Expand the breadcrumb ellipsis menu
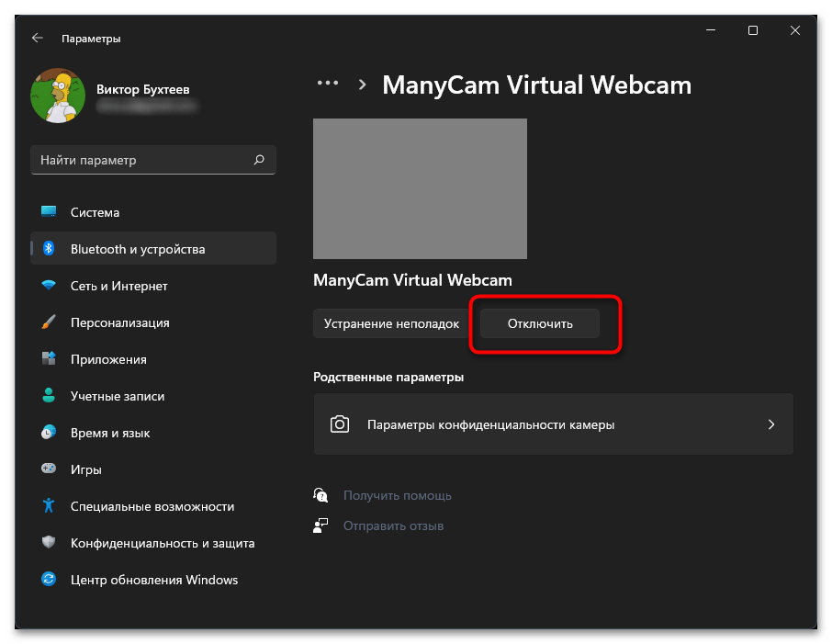832x644 pixels. coord(327,84)
